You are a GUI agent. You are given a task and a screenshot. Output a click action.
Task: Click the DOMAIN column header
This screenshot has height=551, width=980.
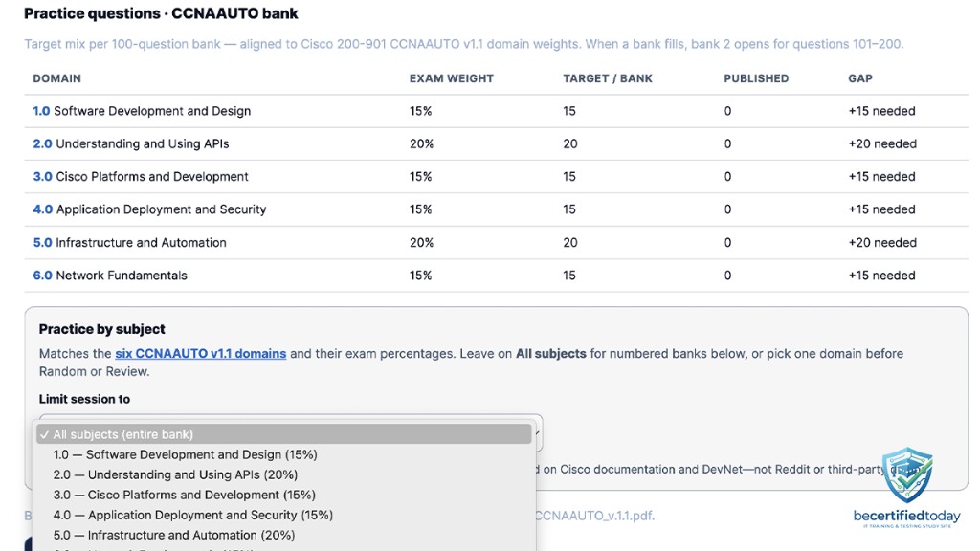click(x=56, y=78)
